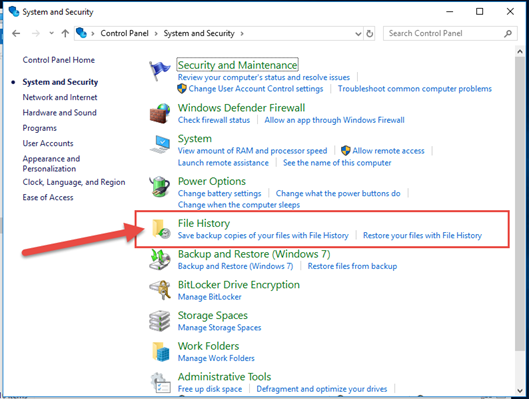This screenshot has width=529, height=399.
Task: Open the Security and Maintenance flag icon
Action: click(159, 70)
